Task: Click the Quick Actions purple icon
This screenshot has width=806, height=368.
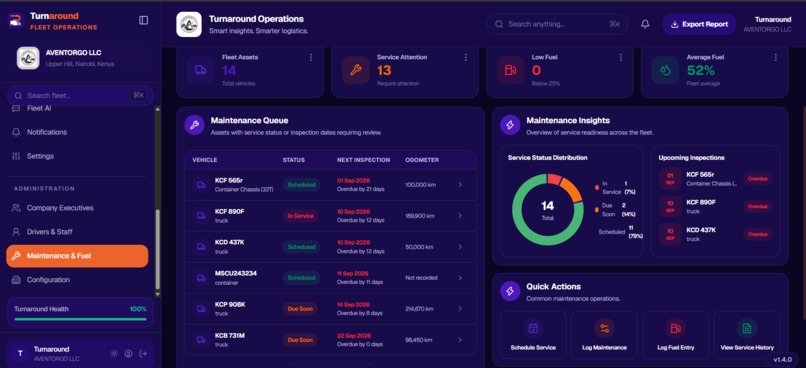Action: (510, 291)
